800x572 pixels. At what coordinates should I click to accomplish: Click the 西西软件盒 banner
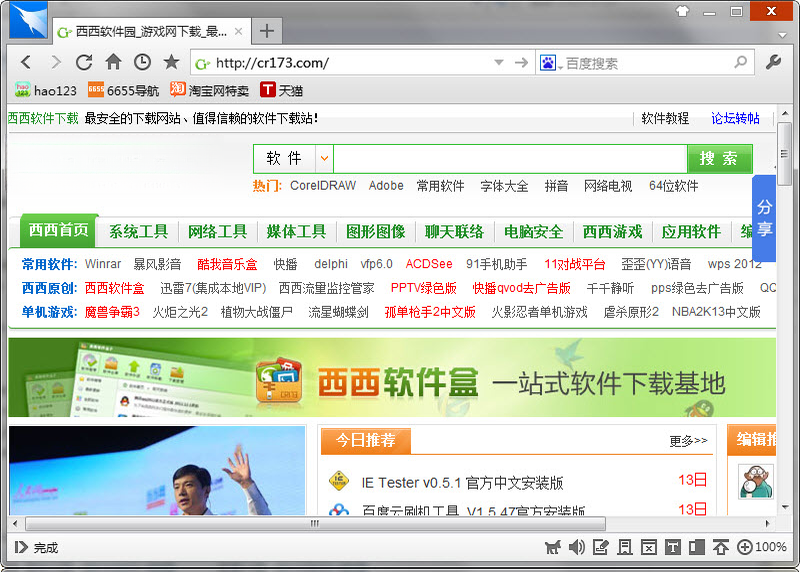click(392, 377)
